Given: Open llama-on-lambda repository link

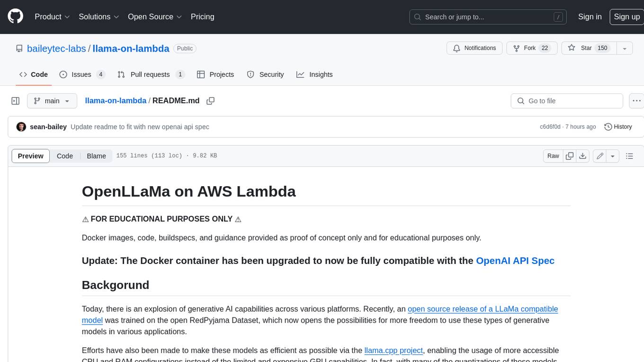Looking at the screenshot, I should (131, 48).
